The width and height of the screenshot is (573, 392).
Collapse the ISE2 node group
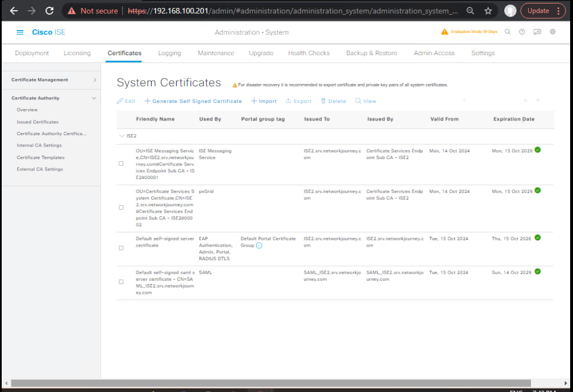point(122,136)
